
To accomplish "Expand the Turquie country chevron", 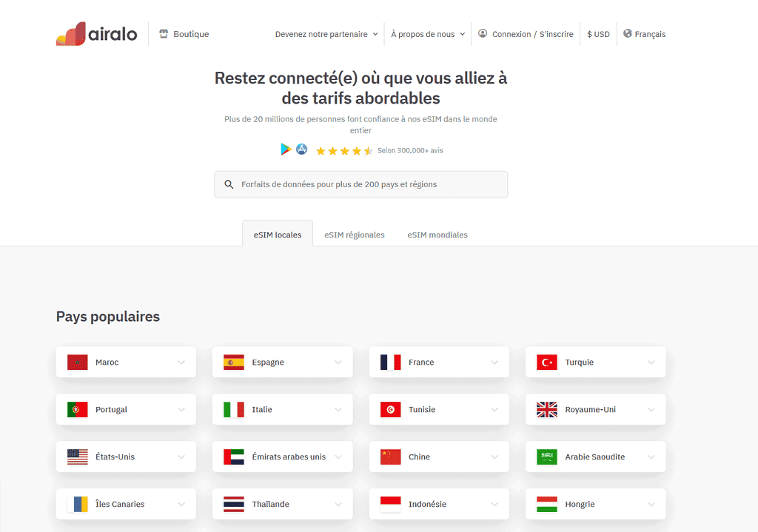I will (x=651, y=363).
